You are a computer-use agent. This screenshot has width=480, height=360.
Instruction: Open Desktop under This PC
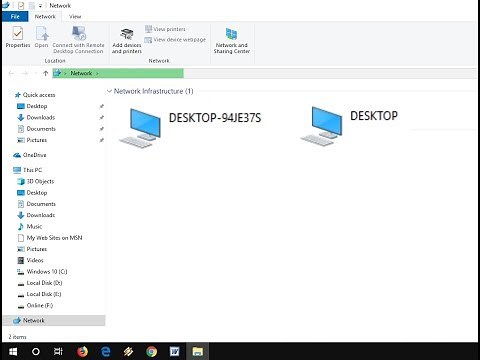click(x=32, y=193)
